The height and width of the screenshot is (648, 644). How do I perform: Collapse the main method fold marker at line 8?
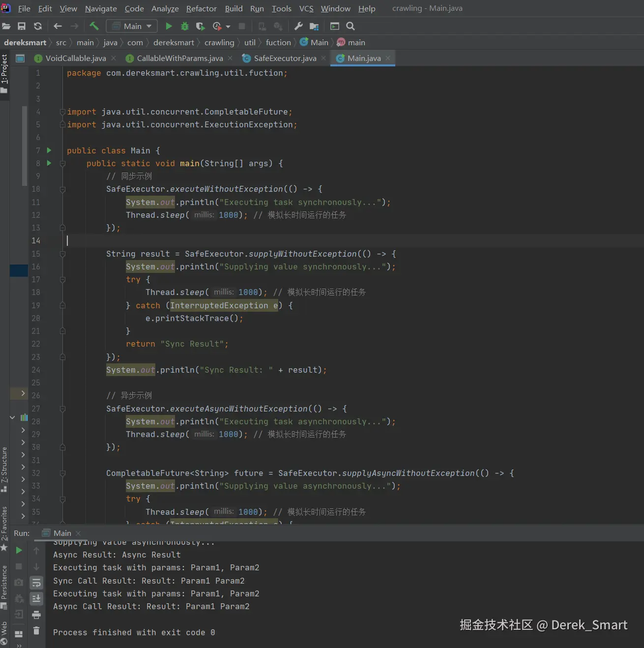pos(63,163)
